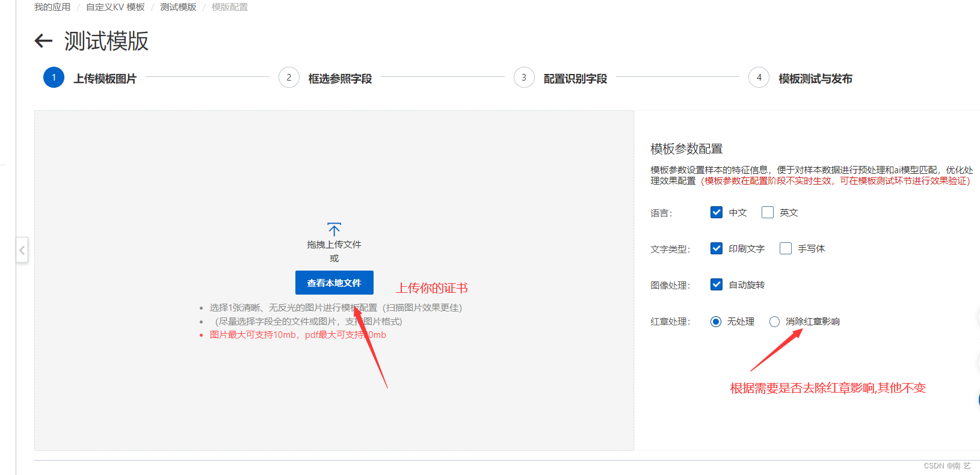980x475 pixels.
Task: Open 我的应用 breadcrumb link
Action: click(x=52, y=7)
